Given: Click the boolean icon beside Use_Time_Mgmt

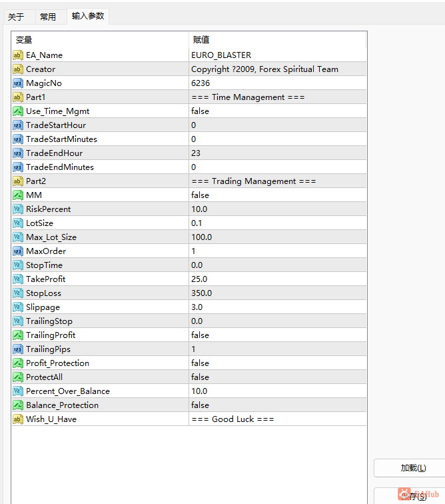Looking at the screenshot, I should 18,111.
